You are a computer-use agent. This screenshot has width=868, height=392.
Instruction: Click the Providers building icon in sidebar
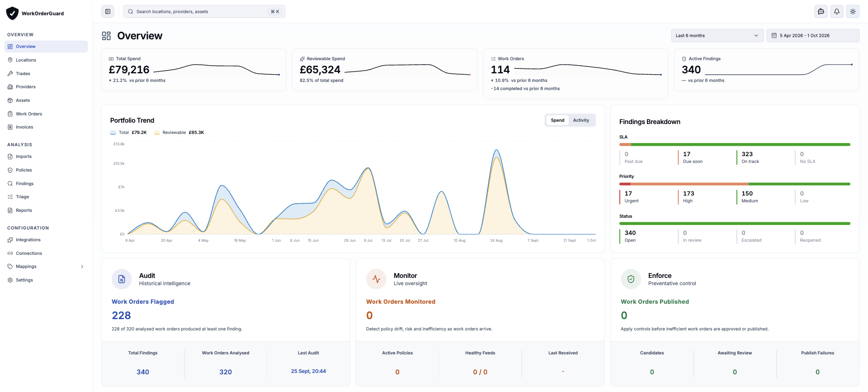10,87
